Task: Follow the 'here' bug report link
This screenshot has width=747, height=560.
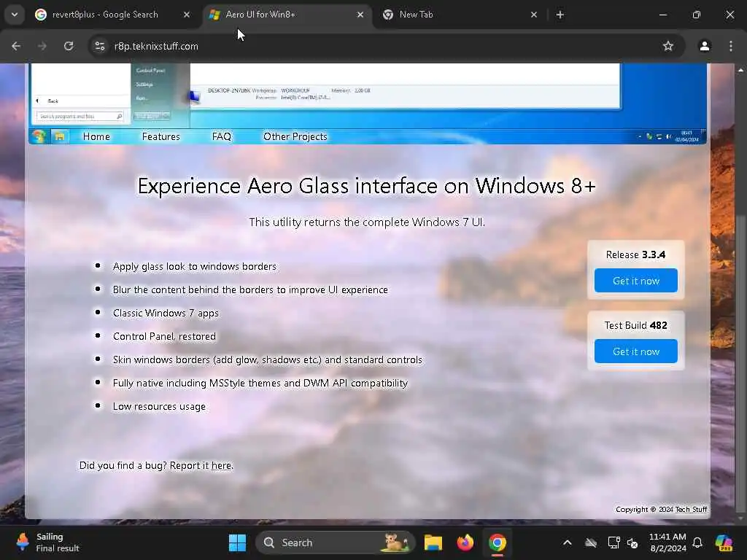Action: tap(221, 466)
